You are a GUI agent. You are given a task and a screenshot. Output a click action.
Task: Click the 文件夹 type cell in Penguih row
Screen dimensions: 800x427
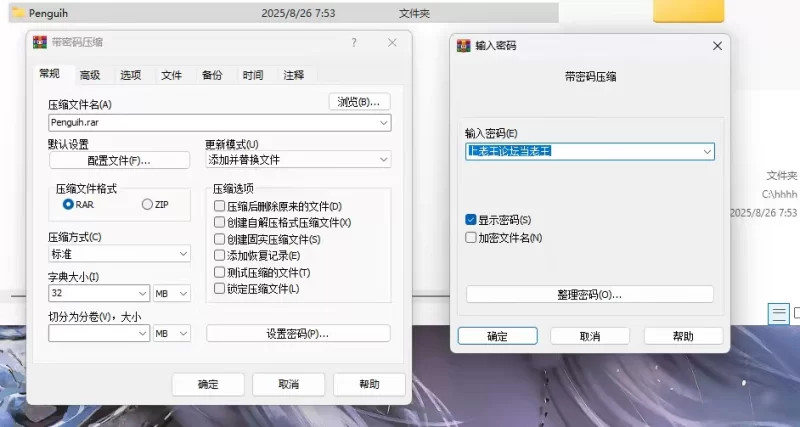[414, 13]
